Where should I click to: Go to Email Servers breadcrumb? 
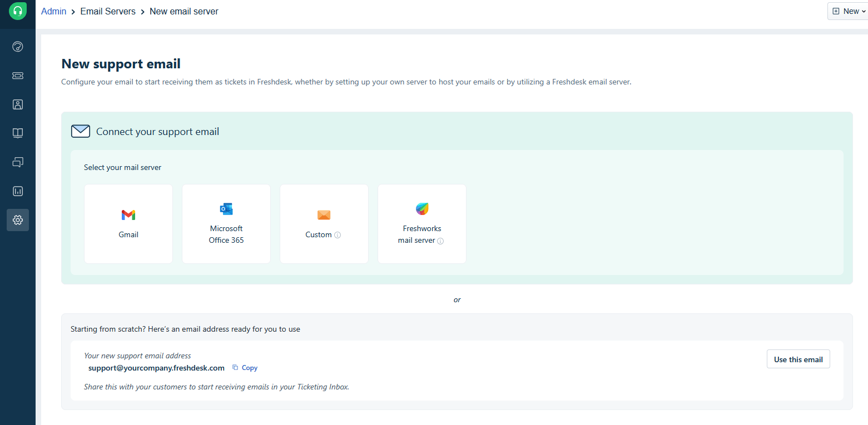tap(108, 11)
